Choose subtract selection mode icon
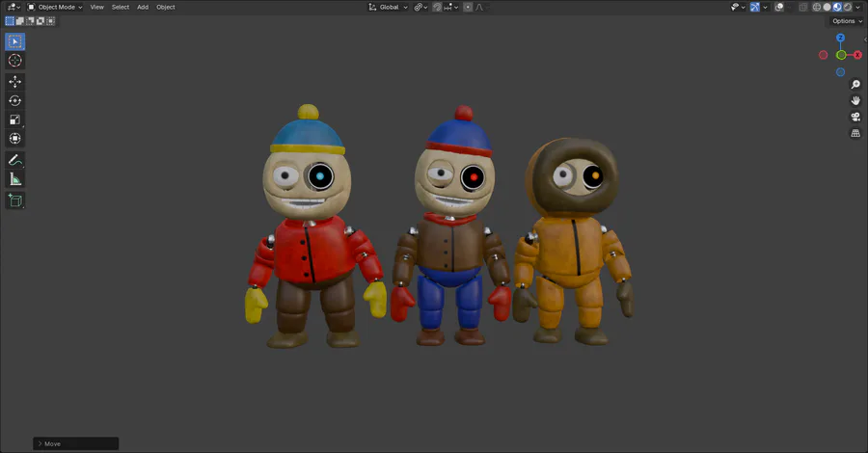This screenshot has height=453, width=868. (x=30, y=21)
